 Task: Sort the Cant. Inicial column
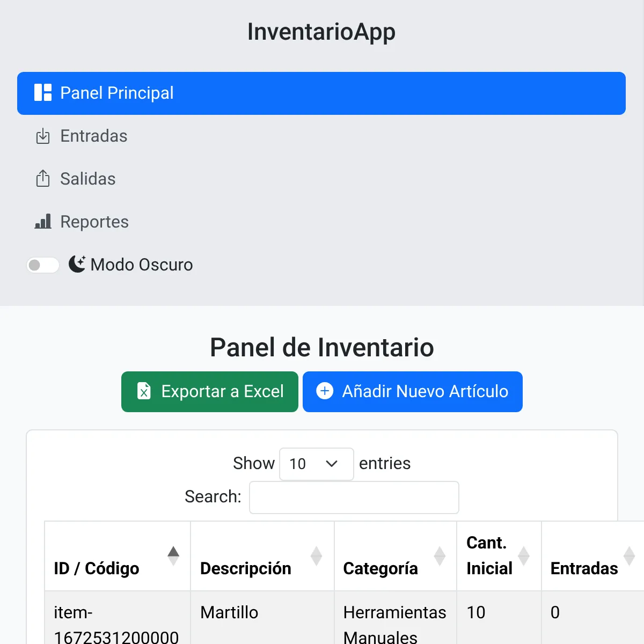tap(499, 556)
